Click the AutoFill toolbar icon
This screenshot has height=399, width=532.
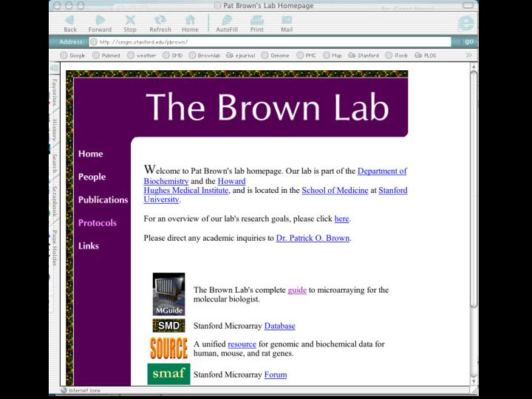(227, 24)
